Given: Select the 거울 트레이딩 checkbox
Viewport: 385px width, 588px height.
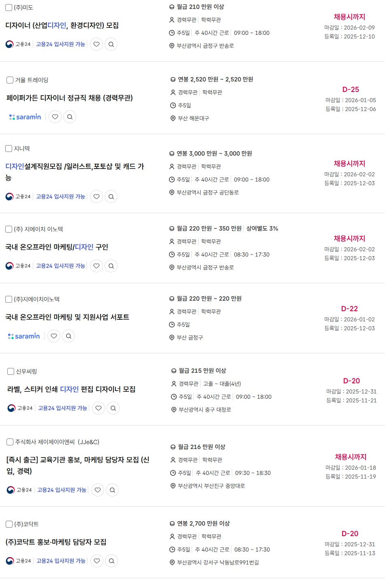Looking at the screenshot, I should [10, 80].
